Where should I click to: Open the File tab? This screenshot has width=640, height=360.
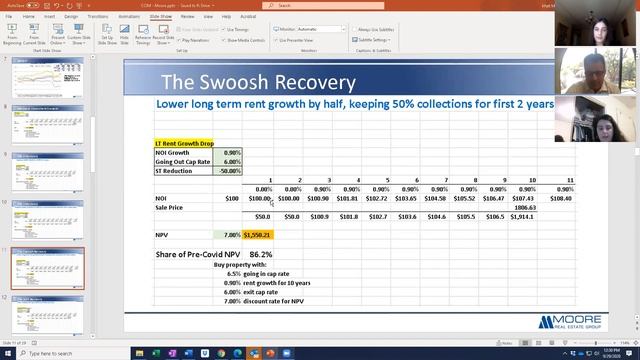tap(9, 17)
